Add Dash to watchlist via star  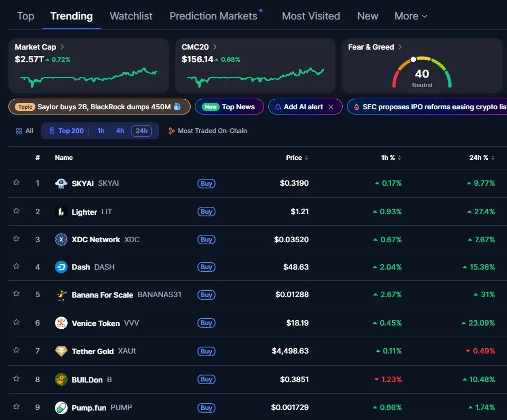[16, 266]
